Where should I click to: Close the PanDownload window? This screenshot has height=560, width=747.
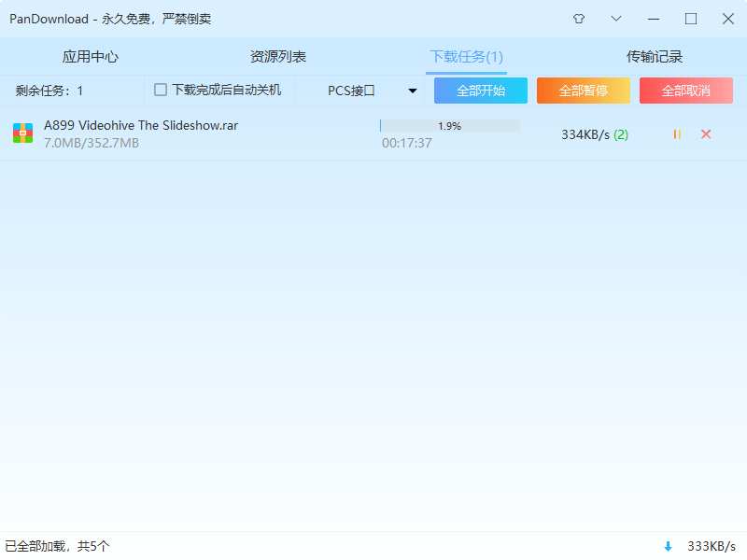(728, 19)
